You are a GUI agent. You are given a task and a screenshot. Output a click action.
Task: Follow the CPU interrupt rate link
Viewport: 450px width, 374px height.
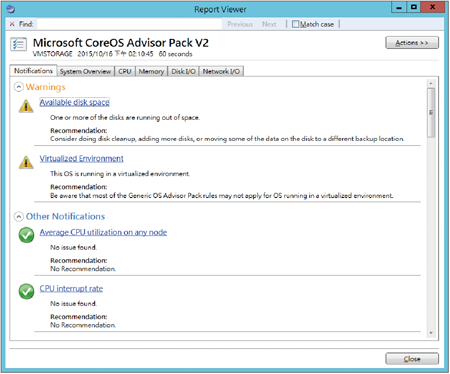point(71,289)
